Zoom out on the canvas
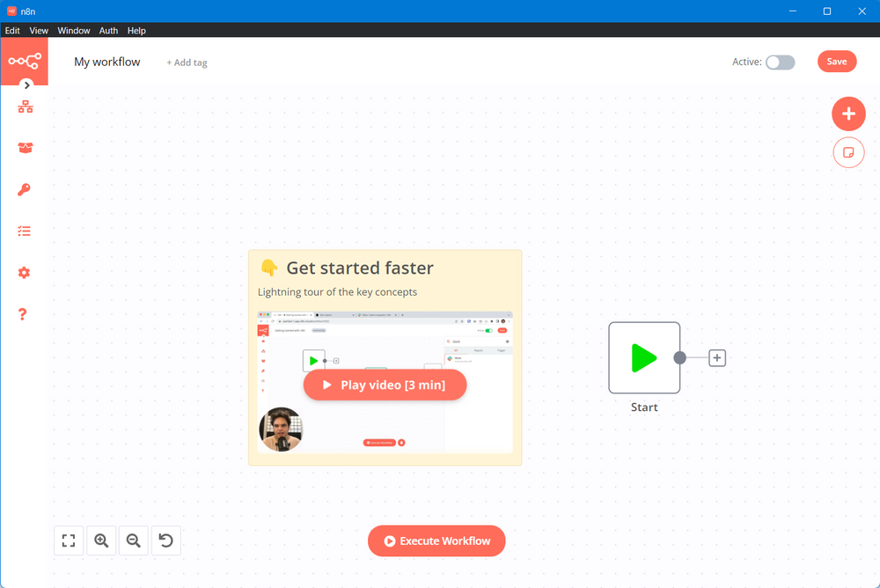Image resolution: width=880 pixels, height=588 pixels. point(134,540)
